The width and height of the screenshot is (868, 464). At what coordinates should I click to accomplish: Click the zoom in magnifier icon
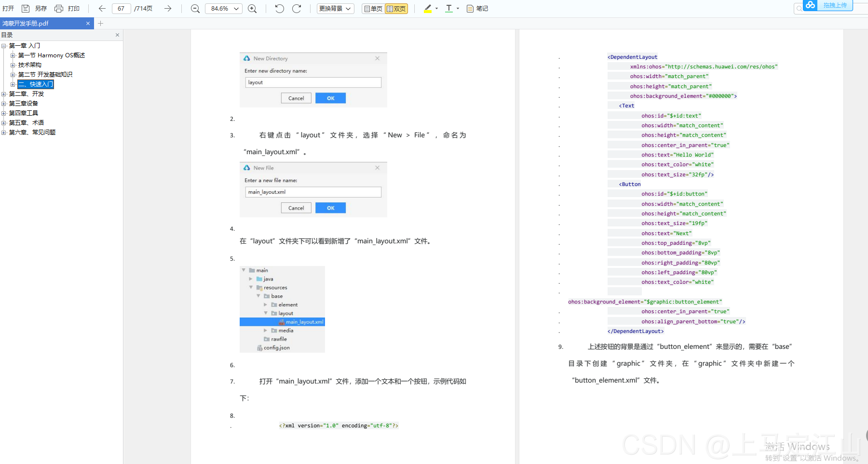coord(252,9)
